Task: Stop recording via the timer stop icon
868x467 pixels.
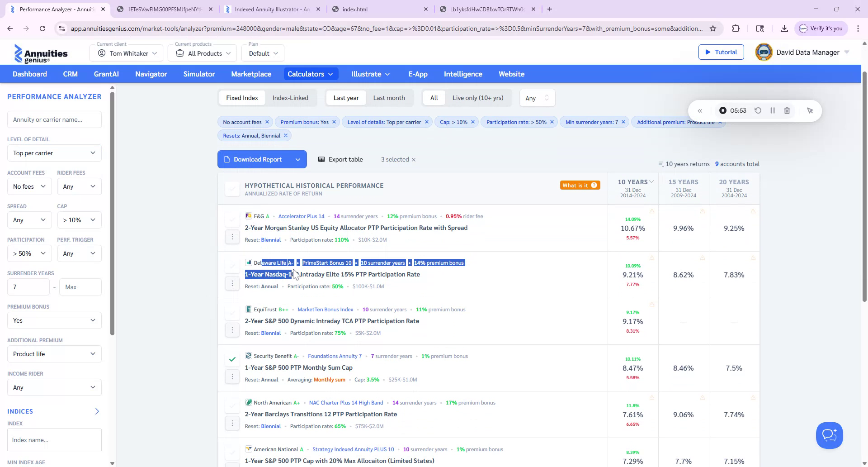Action: (722, 110)
